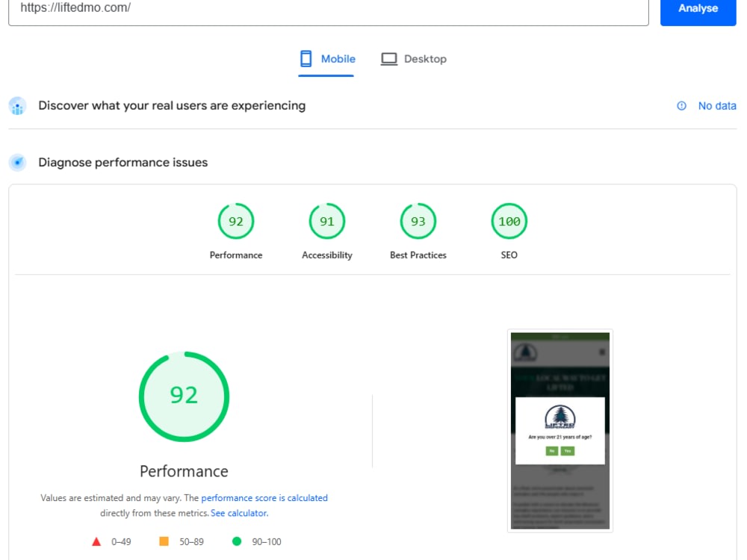Click the mobile phone icon
The width and height of the screenshot is (747, 560).
pos(306,59)
